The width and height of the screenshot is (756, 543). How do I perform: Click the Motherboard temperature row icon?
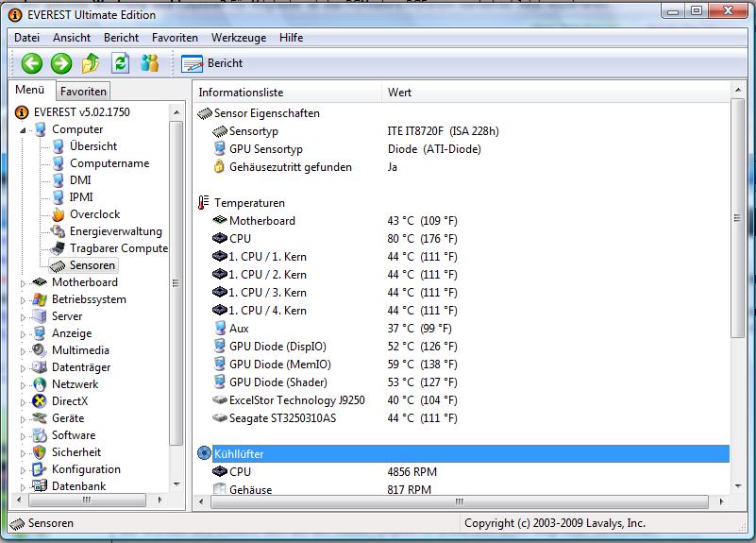point(220,220)
